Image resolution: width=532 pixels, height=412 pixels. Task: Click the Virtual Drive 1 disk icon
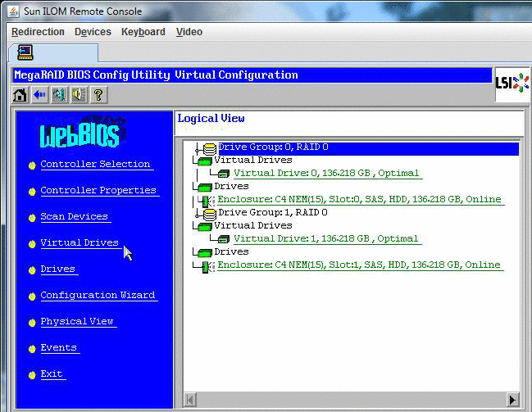[224, 239]
